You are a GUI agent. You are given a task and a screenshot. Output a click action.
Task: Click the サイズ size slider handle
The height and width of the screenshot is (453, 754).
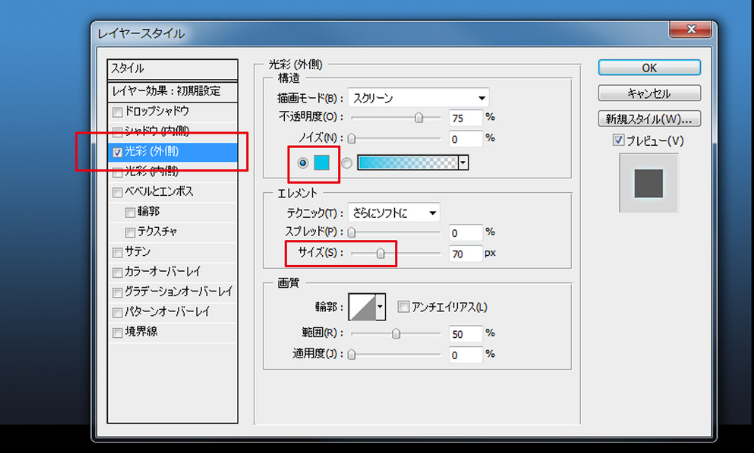pyautogui.click(x=380, y=254)
